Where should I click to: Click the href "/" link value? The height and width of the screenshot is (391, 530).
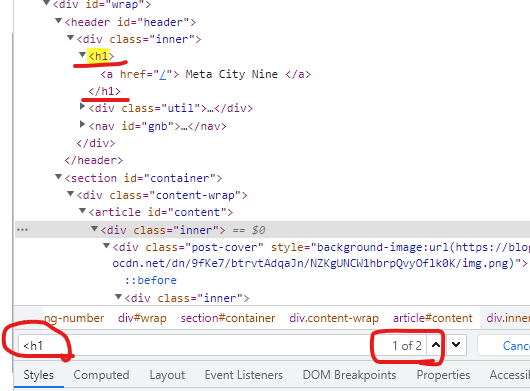[x=163, y=74]
